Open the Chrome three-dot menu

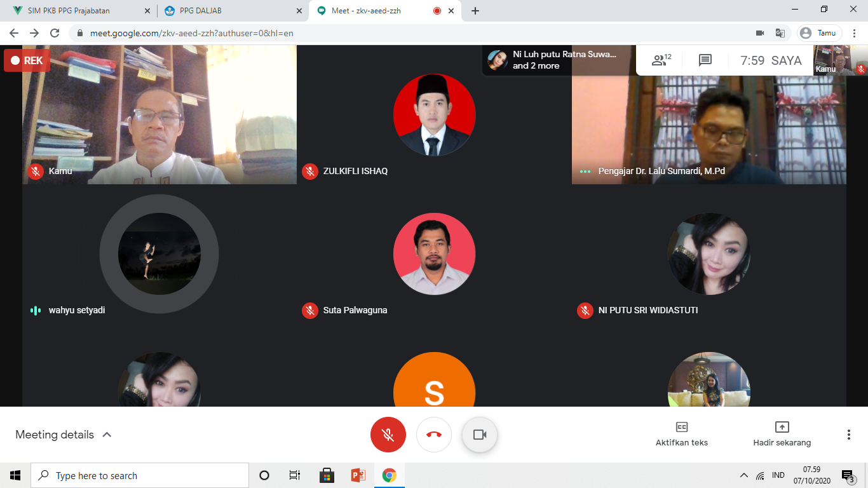(855, 33)
